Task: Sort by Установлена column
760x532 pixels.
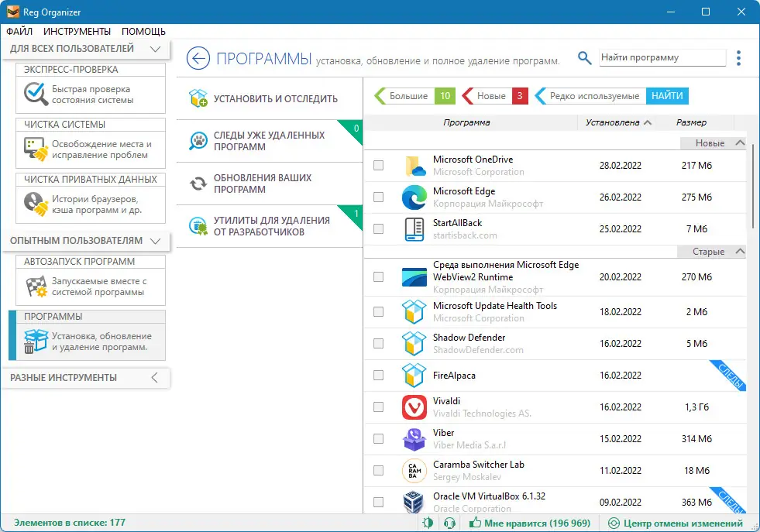Action: pyautogui.click(x=618, y=122)
